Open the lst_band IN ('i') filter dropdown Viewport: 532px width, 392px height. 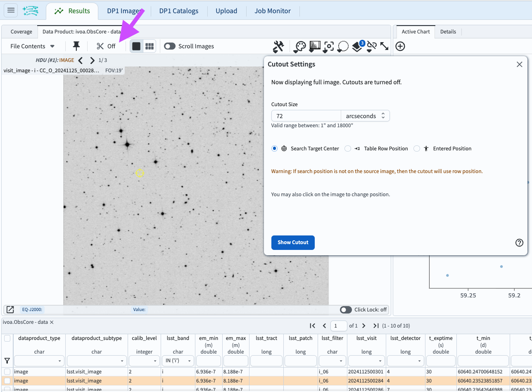point(178,360)
